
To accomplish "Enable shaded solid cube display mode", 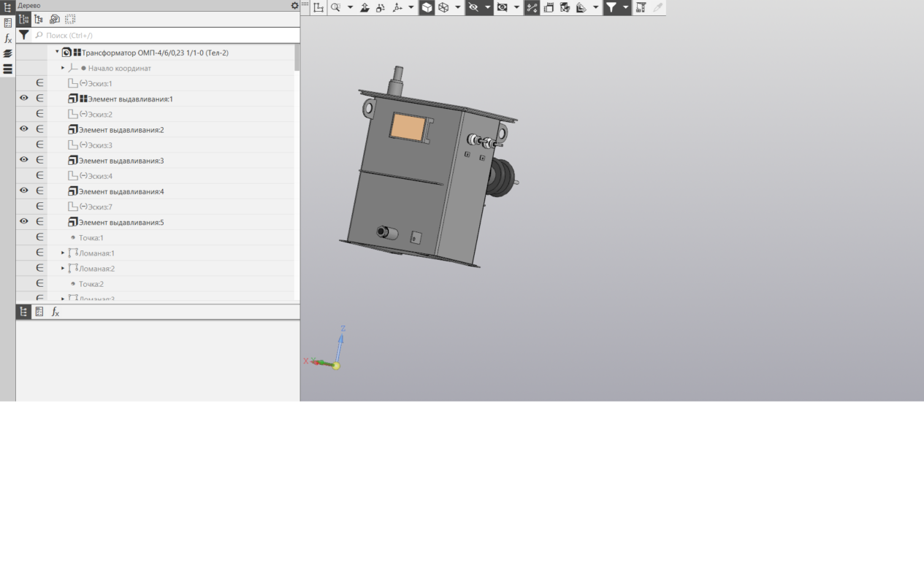I will tap(427, 8).
